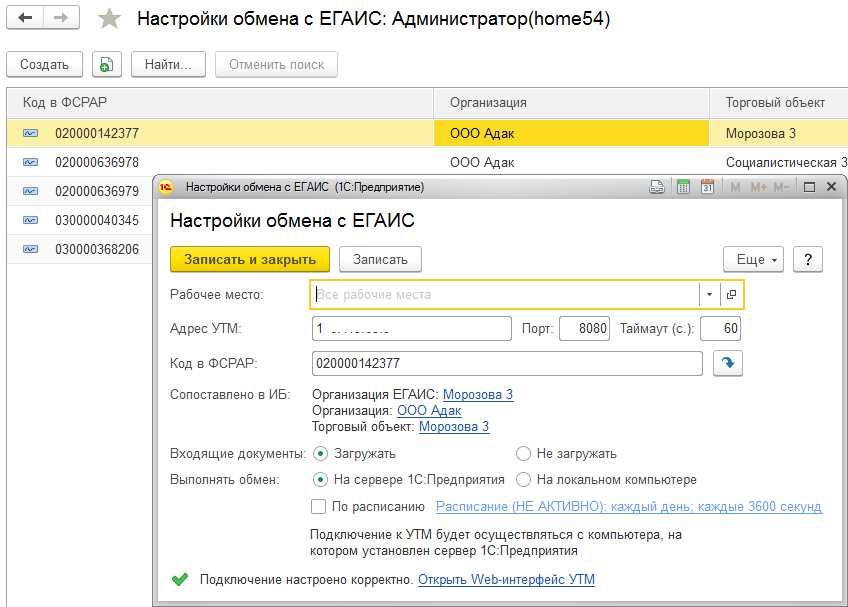Select the list row with code 020000142377

click(427, 133)
